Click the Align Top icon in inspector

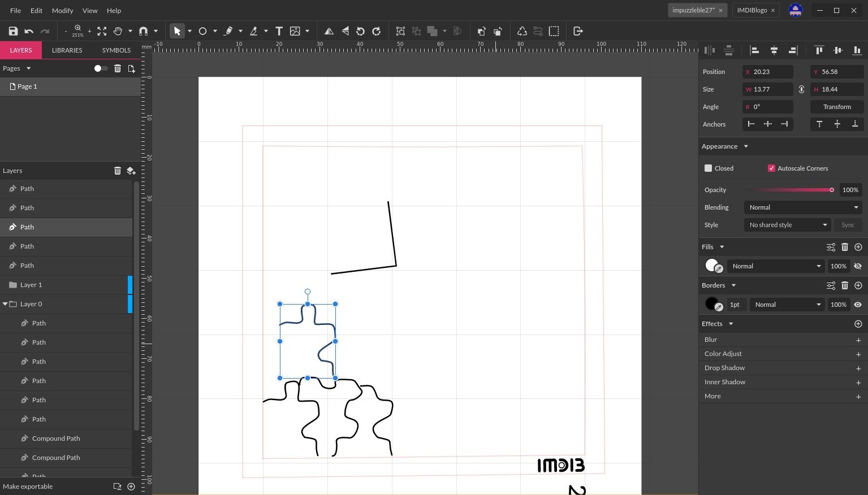tap(819, 50)
